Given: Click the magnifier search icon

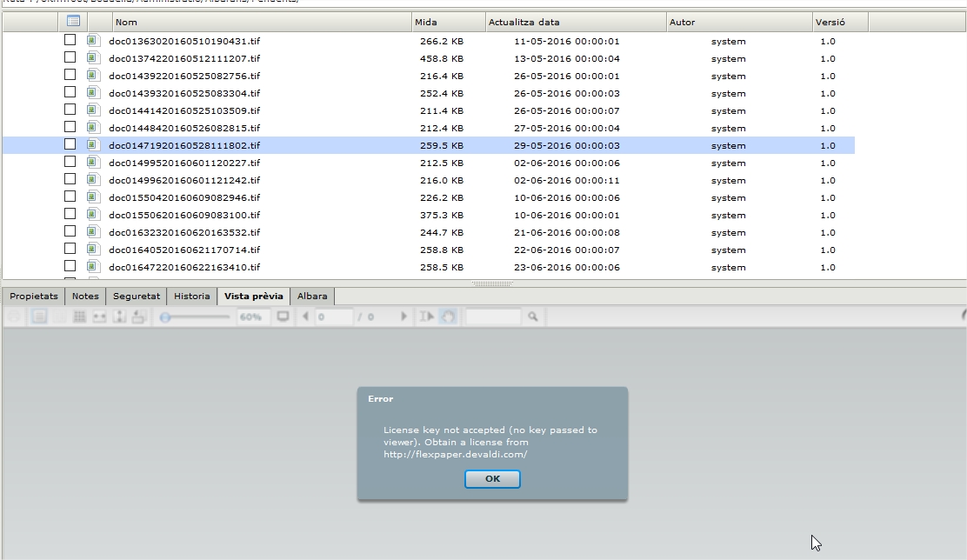Looking at the screenshot, I should coord(532,317).
